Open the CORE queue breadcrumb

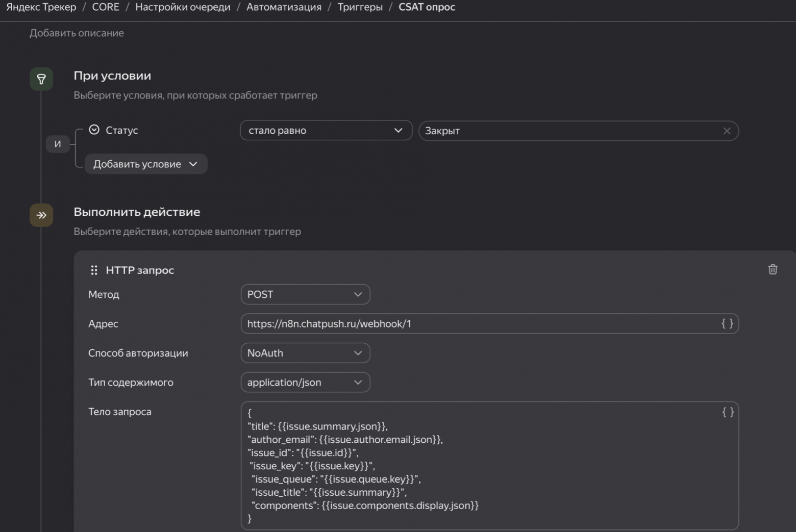(x=106, y=7)
